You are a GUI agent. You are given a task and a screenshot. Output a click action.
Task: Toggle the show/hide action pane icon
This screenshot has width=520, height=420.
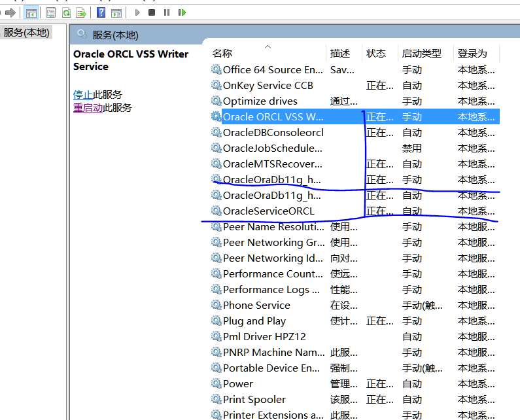pos(116,13)
